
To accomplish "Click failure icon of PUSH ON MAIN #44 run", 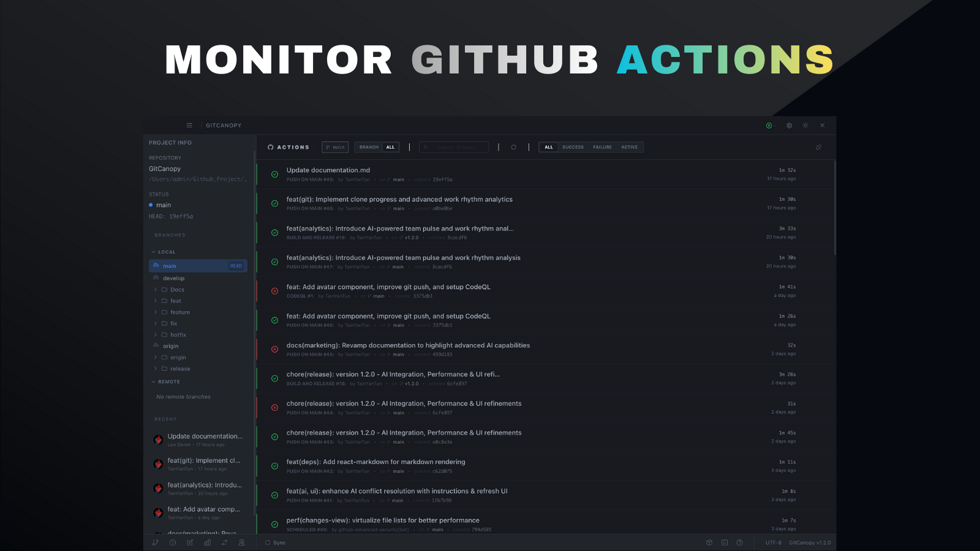I will 274,408.
